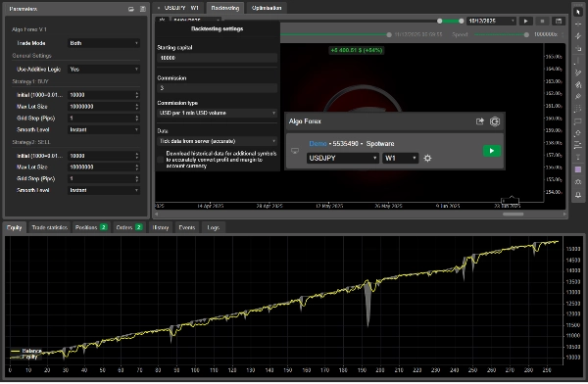Select the rectangle shape drawing tool
The height and width of the screenshot is (384, 588).
point(578,121)
